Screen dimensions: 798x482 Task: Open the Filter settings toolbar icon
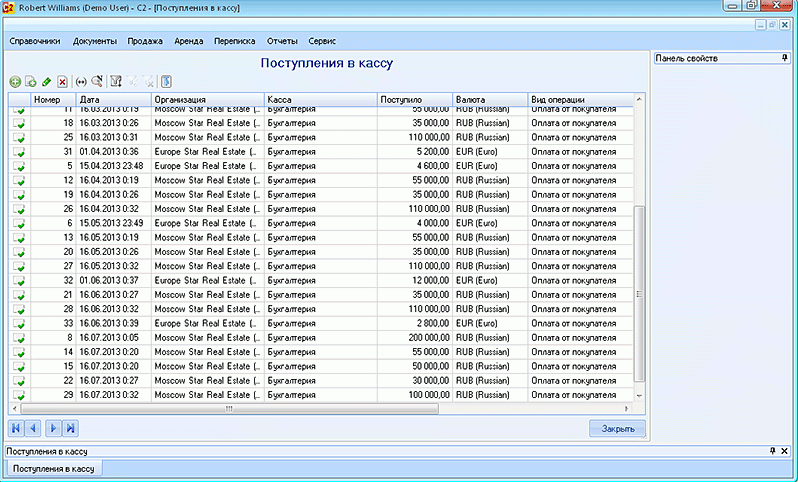pyautogui.click(x=116, y=81)
